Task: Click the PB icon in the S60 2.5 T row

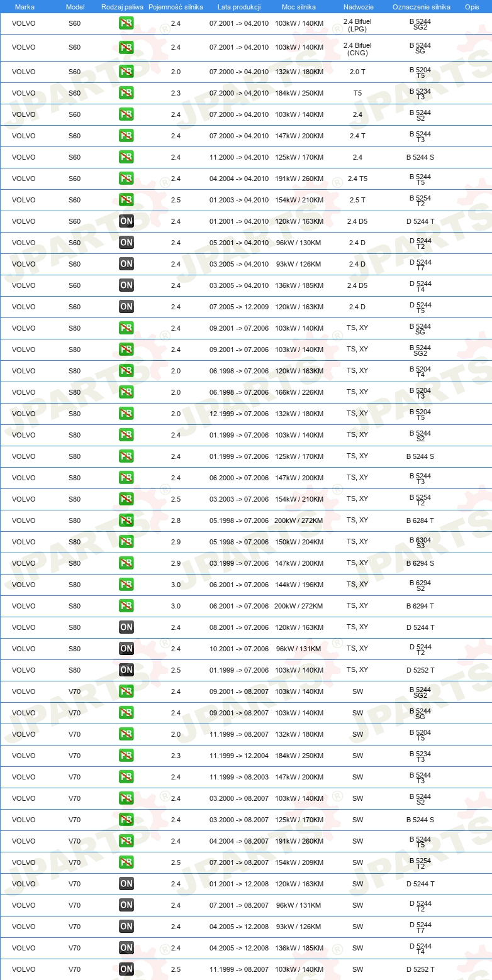Action: (126, 200)
